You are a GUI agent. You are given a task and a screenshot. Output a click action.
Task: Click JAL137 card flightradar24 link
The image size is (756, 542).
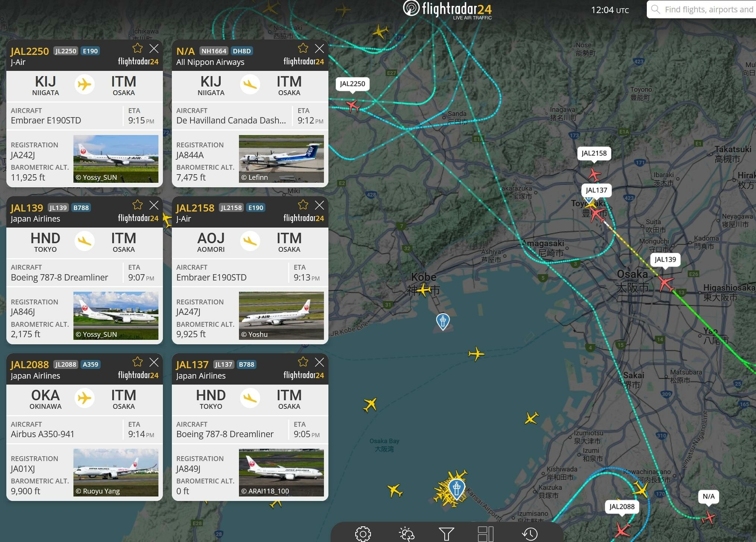tap(303, 375)
